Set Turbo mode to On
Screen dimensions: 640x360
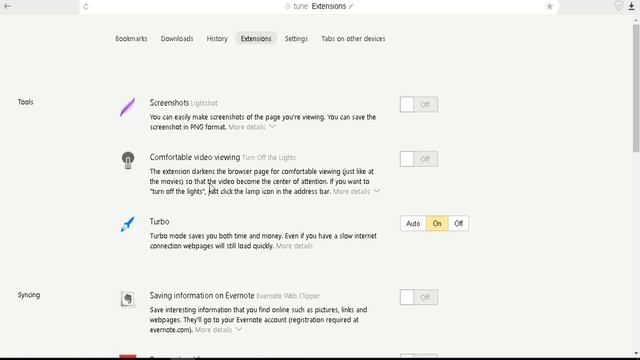[x=437, y=224]
